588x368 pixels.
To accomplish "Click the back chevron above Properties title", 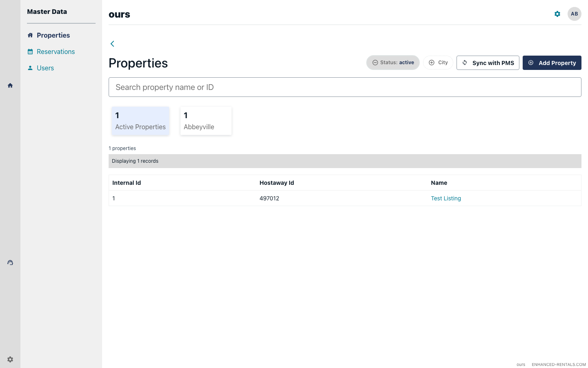I will [112, 43].
